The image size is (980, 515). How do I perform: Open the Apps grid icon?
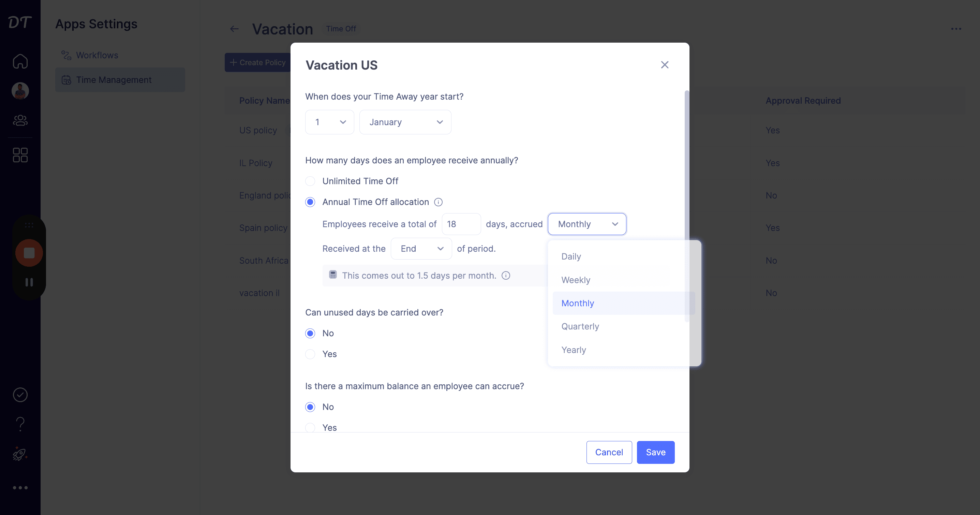click(x=20, y=155)
